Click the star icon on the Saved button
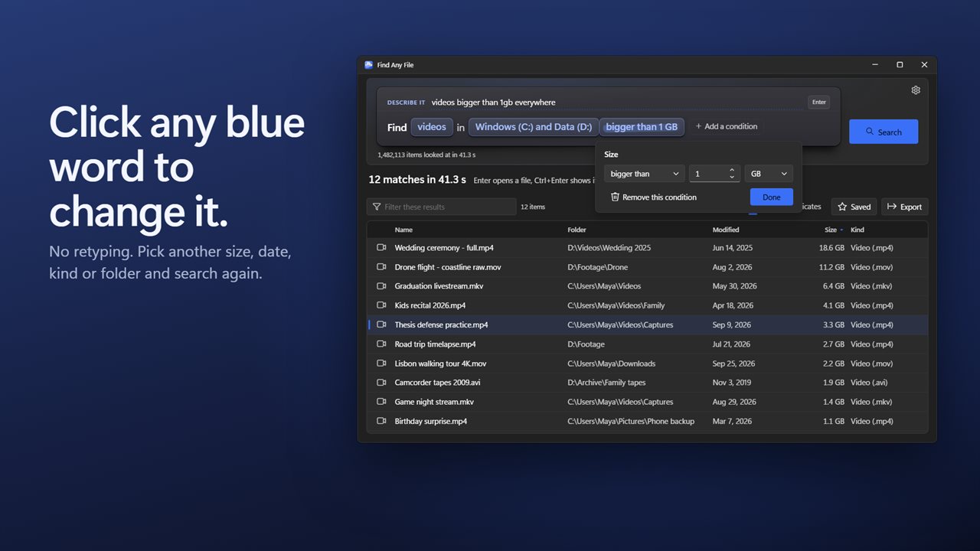 842,207
